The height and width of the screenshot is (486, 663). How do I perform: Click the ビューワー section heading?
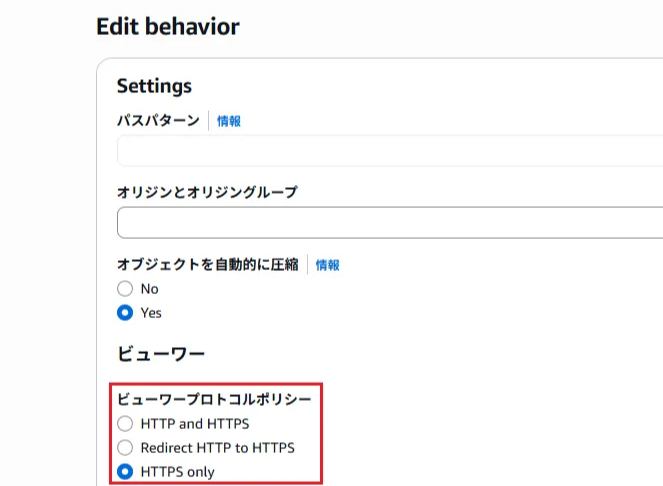click(161, 354)
